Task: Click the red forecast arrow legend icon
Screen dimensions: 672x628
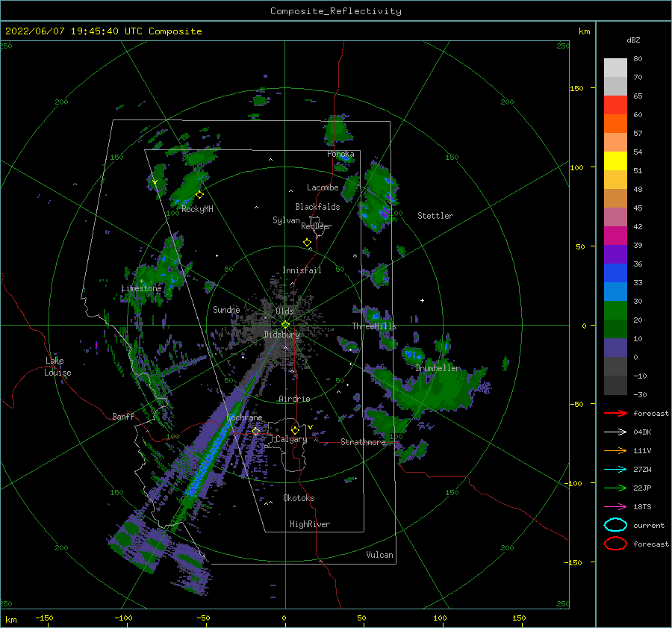Action: pyautogui.click(x=615, y=413)
